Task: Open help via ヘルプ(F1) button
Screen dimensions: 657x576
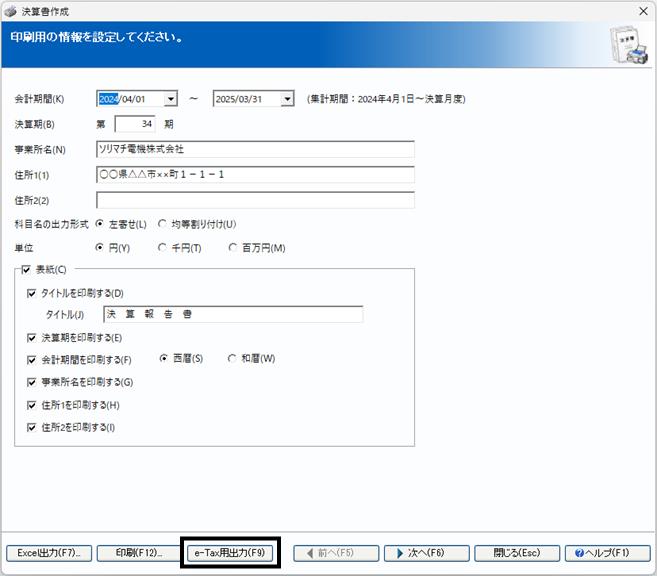Action: (608, 553)
